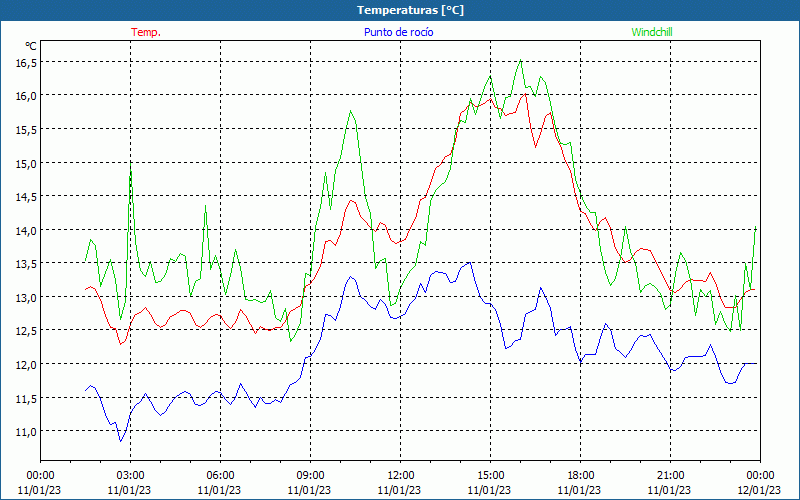800x500 pixels.
Task: Click the 11,0 y-axis value
Action: 26,432
